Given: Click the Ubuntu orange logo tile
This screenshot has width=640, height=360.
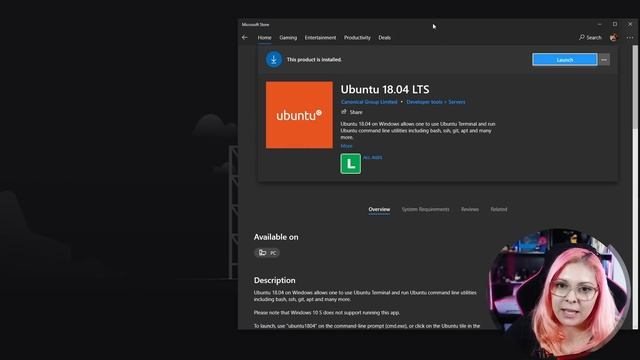Looking at the screenshot, I should tap(299, 115).
